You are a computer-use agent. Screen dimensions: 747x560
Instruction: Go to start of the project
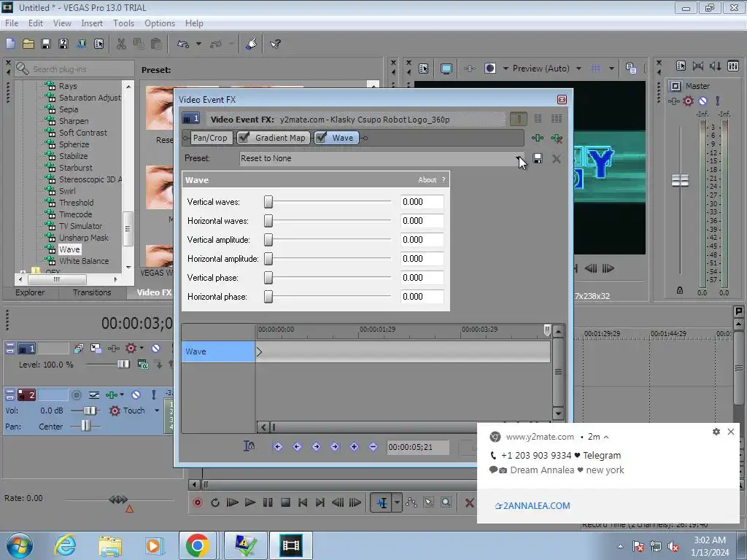point(303,502)
